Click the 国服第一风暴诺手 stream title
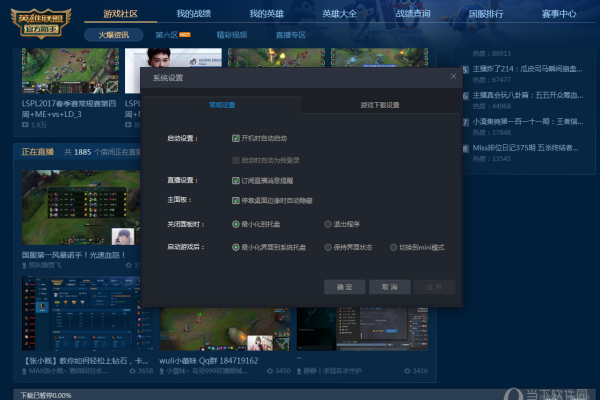This screenshot has width=600, height=400. click(73, 255)
